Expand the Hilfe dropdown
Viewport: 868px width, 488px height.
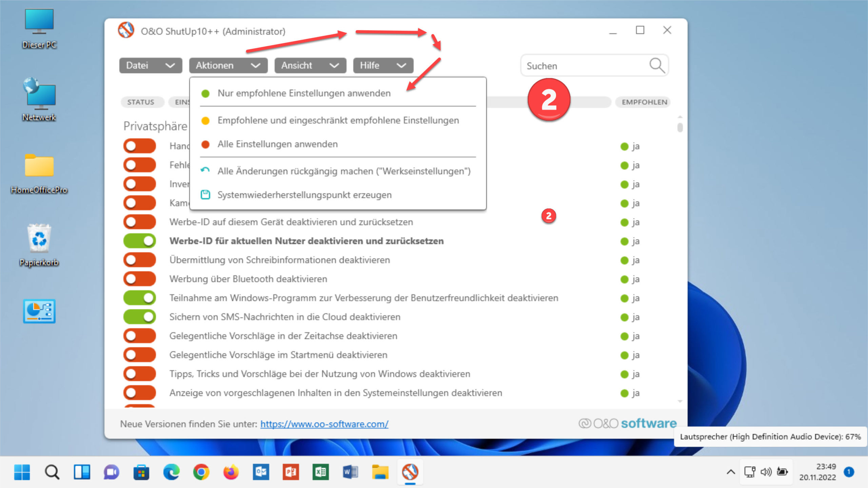point(383,65)
